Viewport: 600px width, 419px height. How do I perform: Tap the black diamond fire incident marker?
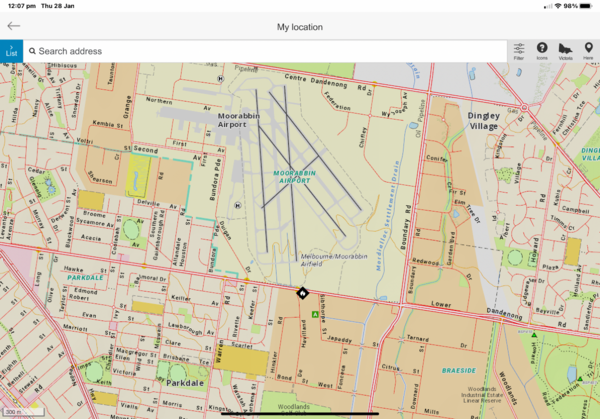click(x=302, y=293)
